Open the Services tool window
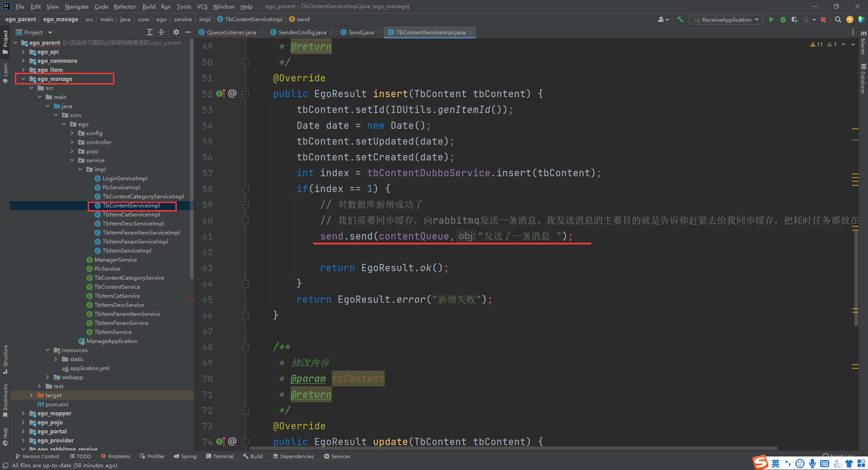This screenshot has height=470, width=868. 337,456
